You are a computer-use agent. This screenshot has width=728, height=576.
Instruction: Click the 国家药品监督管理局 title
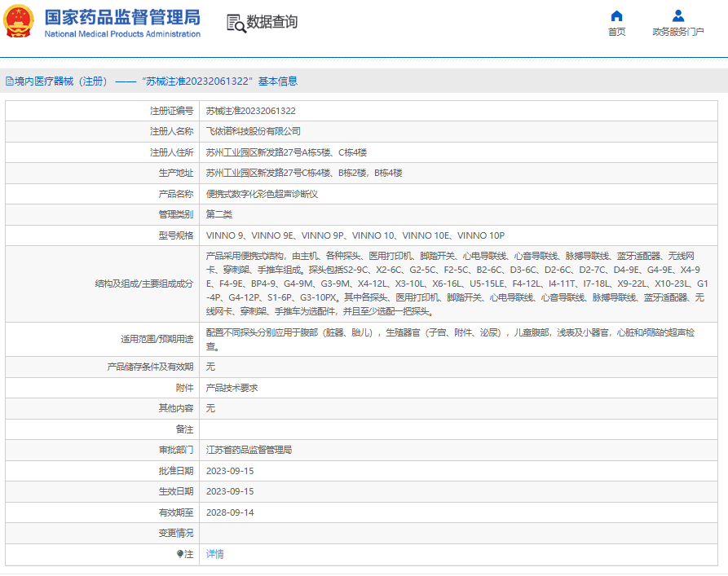click(122, 18)
